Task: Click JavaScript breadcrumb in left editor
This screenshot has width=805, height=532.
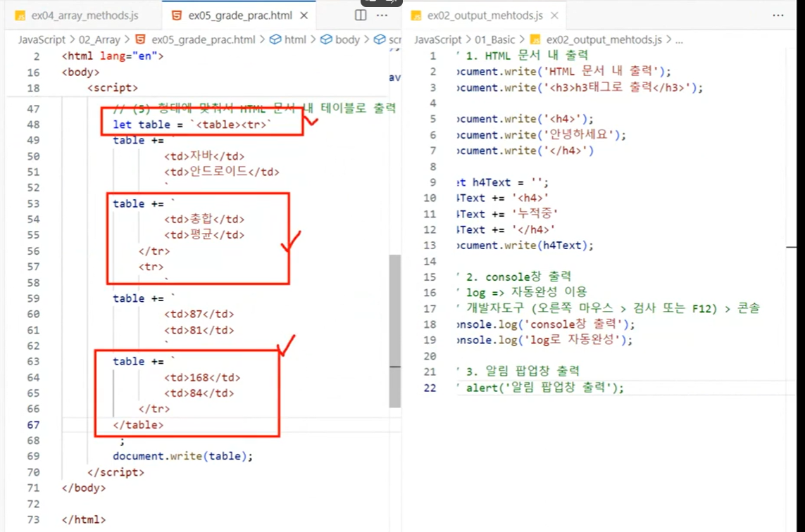Action: [x=42, y=39]
